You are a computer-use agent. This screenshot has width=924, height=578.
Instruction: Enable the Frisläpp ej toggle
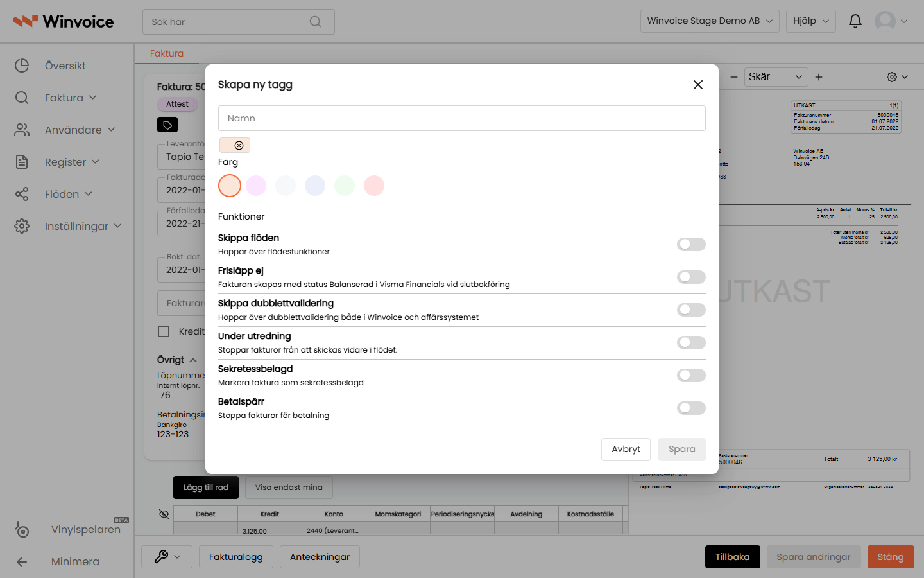[691, 277]
